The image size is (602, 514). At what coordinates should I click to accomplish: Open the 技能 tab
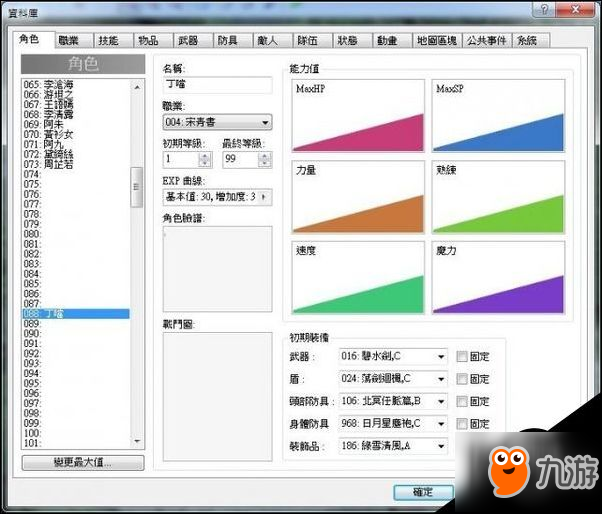click(114, 40)
